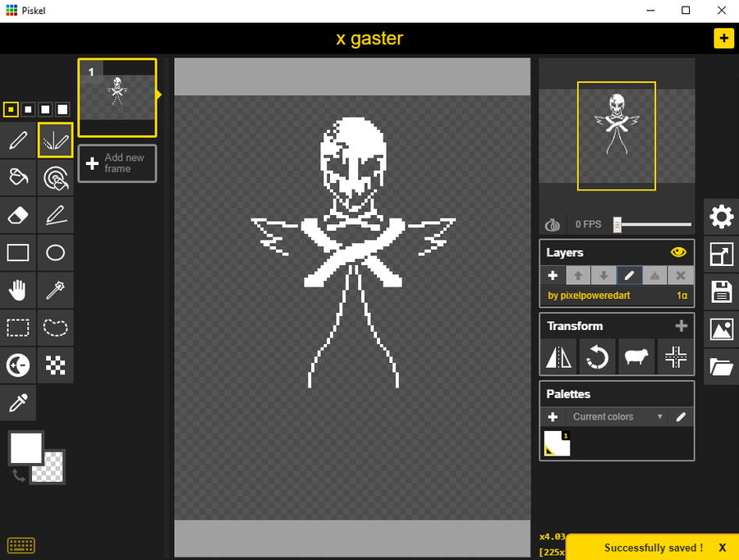Open the Import folder panel
Viewport: 739px width, 560px height.
pos(721,367)
